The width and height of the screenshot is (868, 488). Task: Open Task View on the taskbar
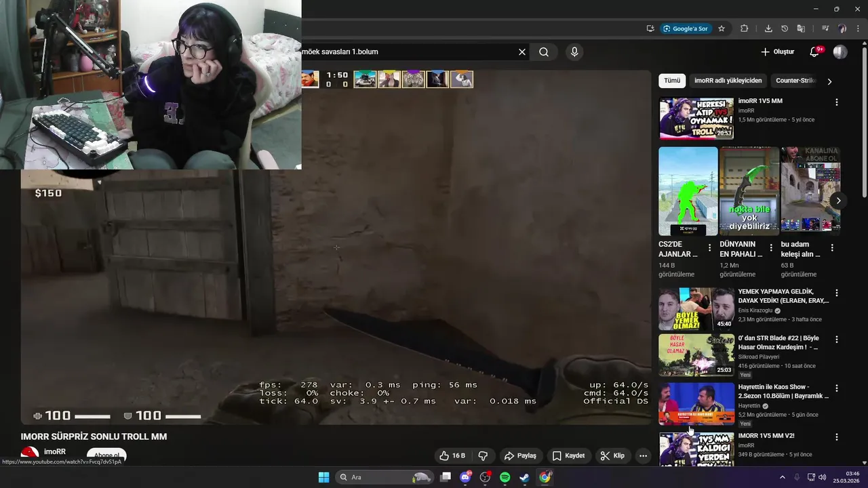[446, 477]
